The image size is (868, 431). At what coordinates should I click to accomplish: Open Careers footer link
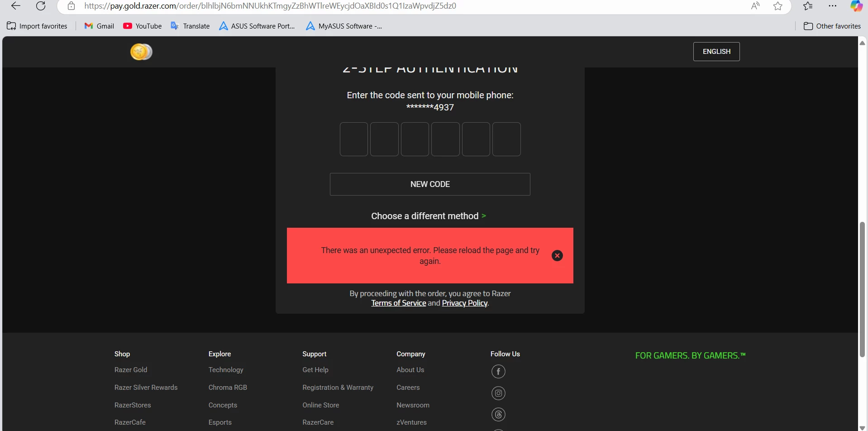[x=408, y=388]
